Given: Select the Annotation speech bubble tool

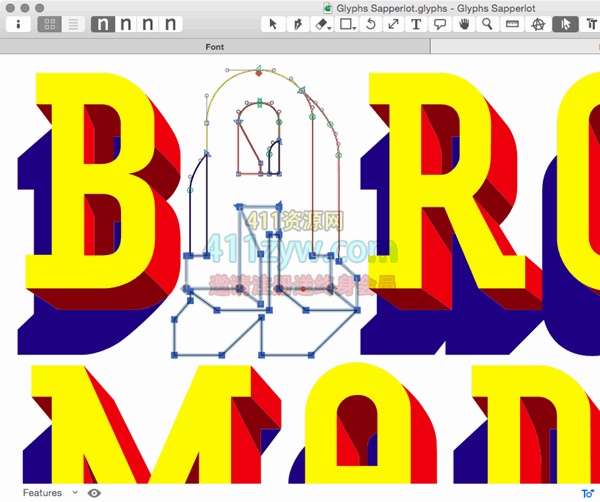Looking at the screenshot, I should (x=439, y=24).
